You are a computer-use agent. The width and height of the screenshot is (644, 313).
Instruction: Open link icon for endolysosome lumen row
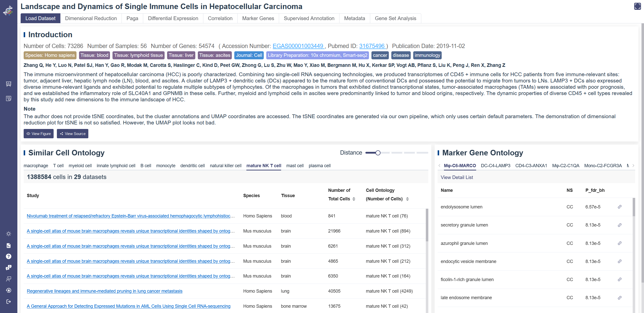(620, 207)
